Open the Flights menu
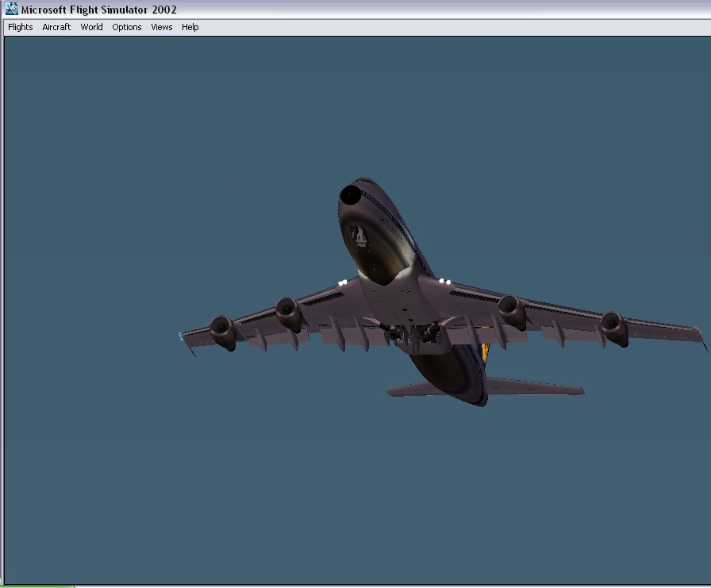Screen dimensions: 711x588 [x=21, y=27]
